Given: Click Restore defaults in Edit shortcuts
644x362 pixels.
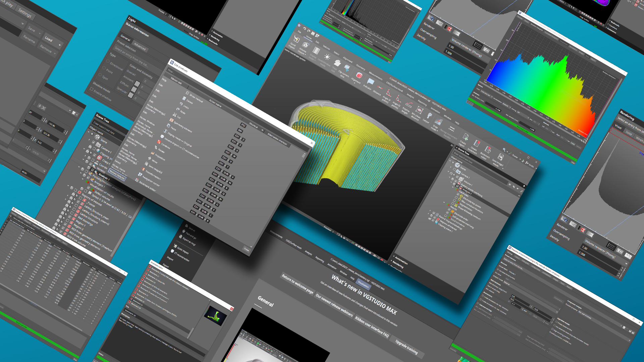Looking at the screenshot, I should point(117,174).
